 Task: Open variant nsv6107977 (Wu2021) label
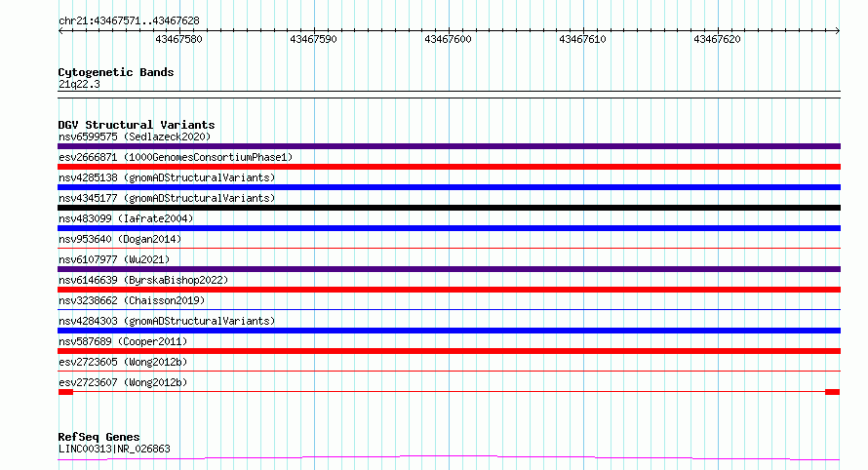coord(114,259)
